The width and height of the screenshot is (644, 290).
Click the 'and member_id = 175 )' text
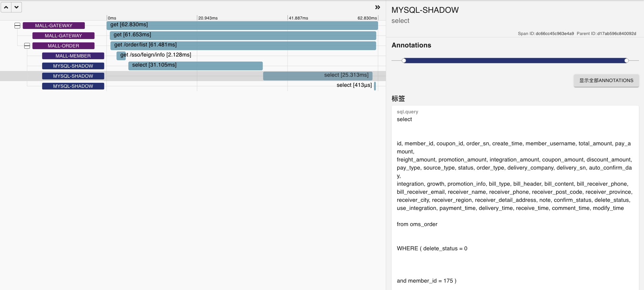(x=427, y=281)
